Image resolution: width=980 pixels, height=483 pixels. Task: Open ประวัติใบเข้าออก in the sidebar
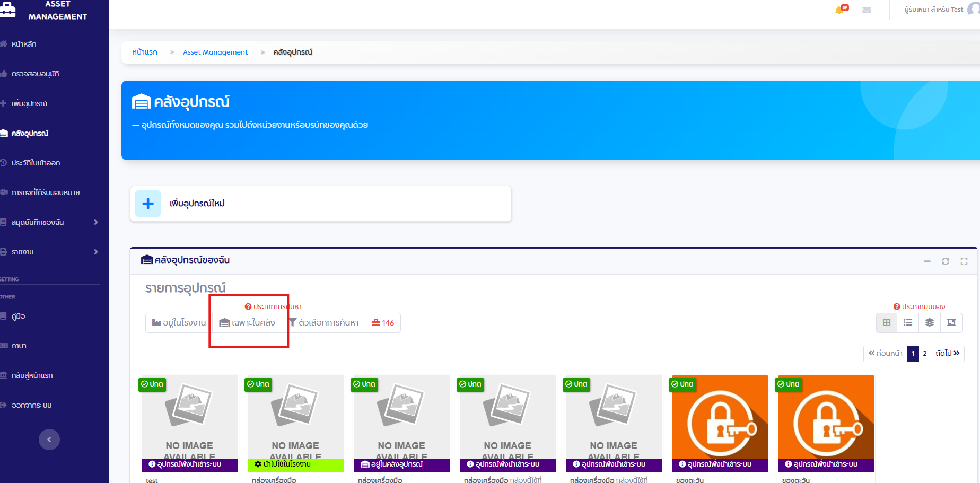(x=36, y=163)
